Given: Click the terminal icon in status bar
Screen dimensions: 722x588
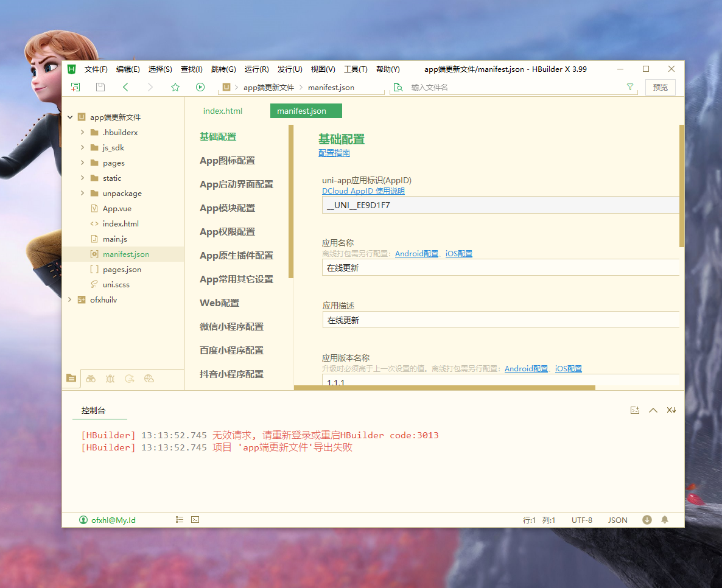Looking at the screenshot, I should click(x=195, y=520).
